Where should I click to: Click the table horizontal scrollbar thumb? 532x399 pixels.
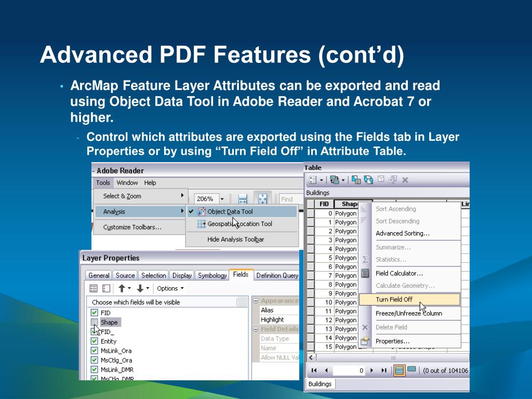(x=393, y=358)
